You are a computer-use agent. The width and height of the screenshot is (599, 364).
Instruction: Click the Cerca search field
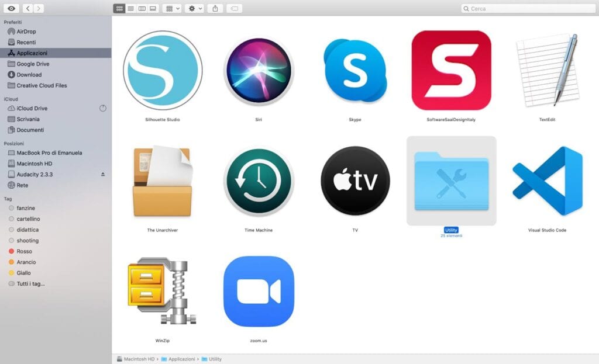(x=528, y=8)
